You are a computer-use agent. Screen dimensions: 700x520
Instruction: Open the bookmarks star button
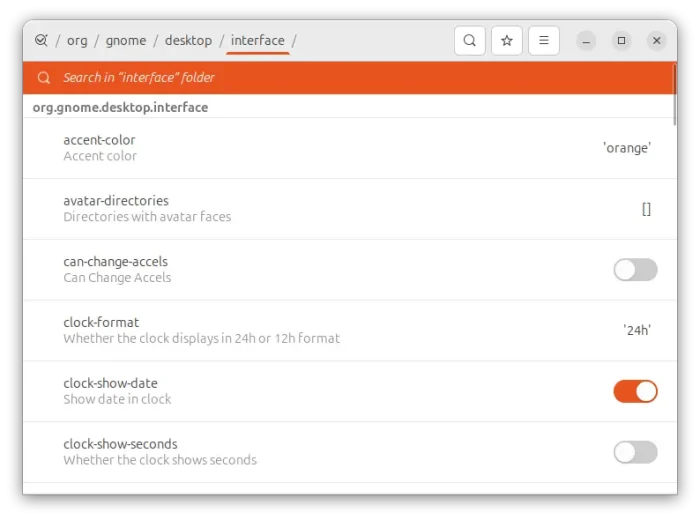pos(506,41)
